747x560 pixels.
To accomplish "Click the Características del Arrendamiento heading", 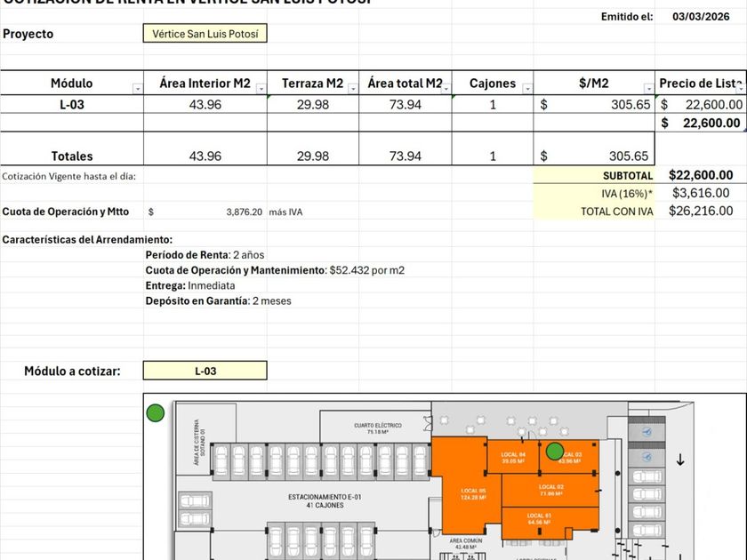I will pos(87,239).
